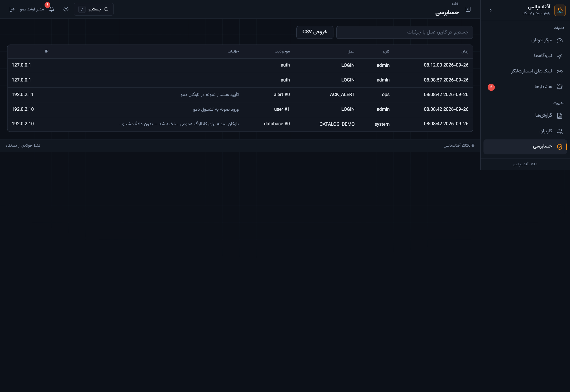Toggle light theme with sun icon
570x392 pixels.
click(x=66, y=9)
